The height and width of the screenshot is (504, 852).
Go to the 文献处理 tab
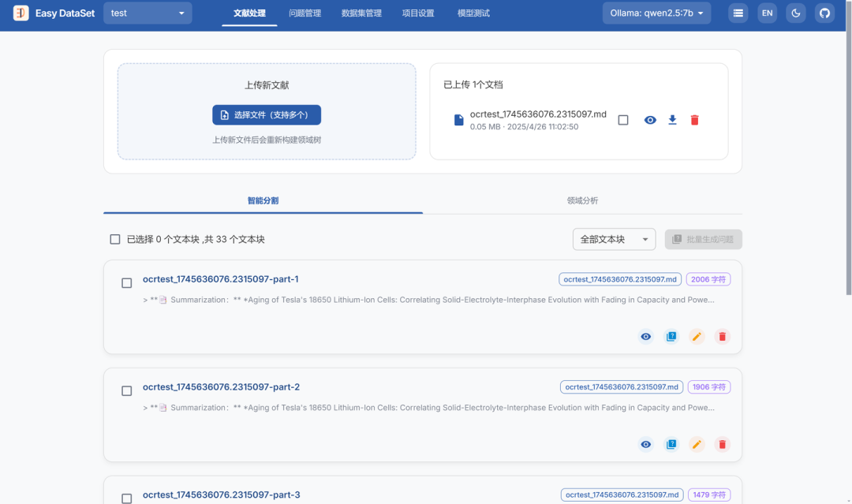pyautogui.click(x=249, y=13)
